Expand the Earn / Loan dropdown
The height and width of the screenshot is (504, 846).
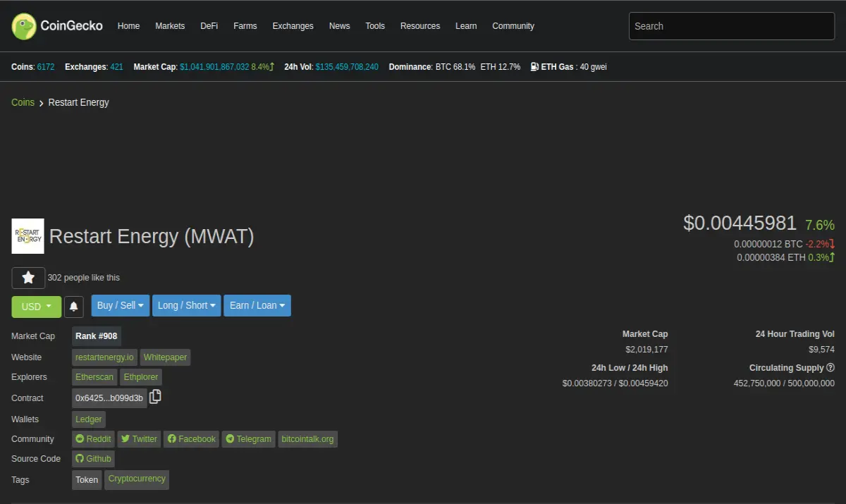pyautogui.click(x=257, y=305)
